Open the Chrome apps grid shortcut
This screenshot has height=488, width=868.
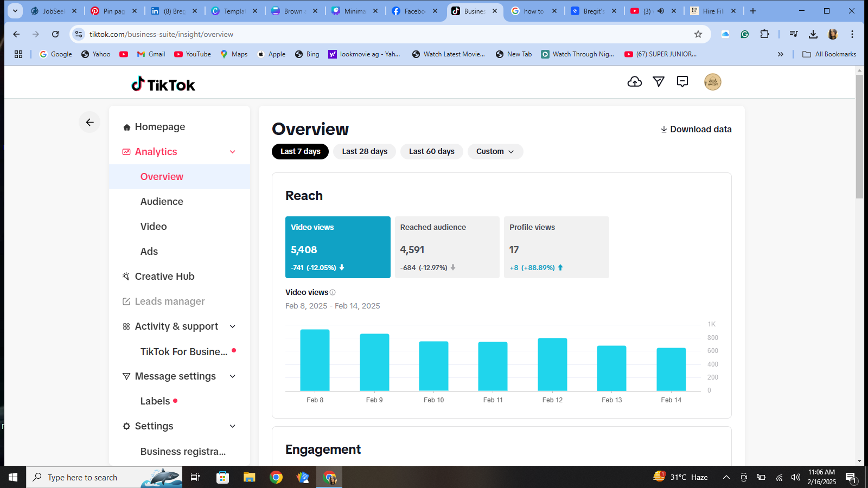click(18, 54)
